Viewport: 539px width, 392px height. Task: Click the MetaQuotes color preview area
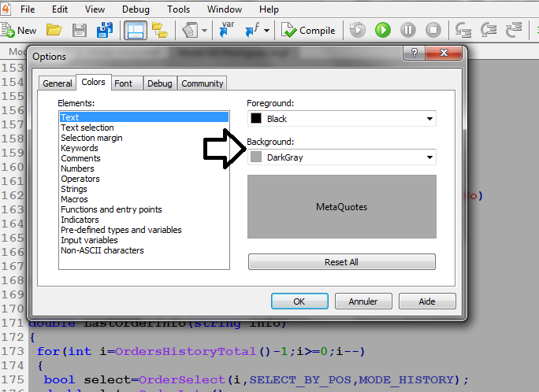[x=341, y=207]
